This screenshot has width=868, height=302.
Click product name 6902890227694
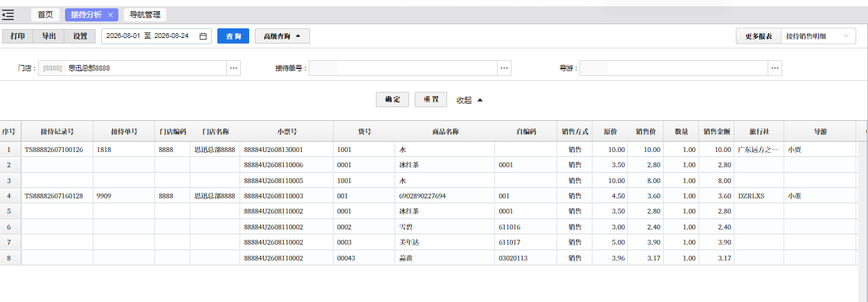coord(423,196)
